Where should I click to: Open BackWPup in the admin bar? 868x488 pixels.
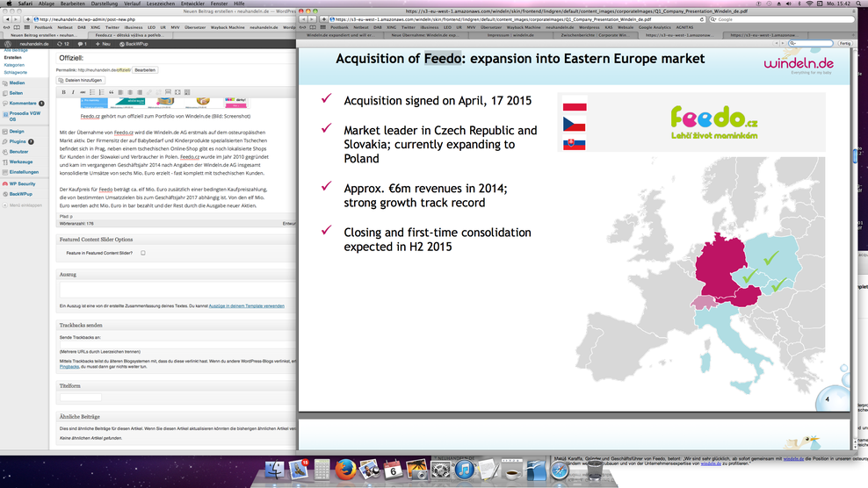[x=134, y=44]
